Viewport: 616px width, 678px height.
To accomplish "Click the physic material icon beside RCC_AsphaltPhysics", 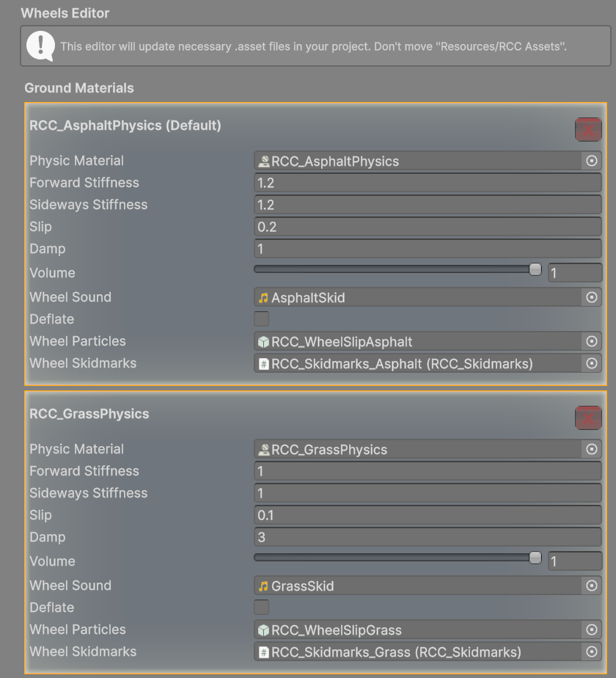I will click(264, 161).
